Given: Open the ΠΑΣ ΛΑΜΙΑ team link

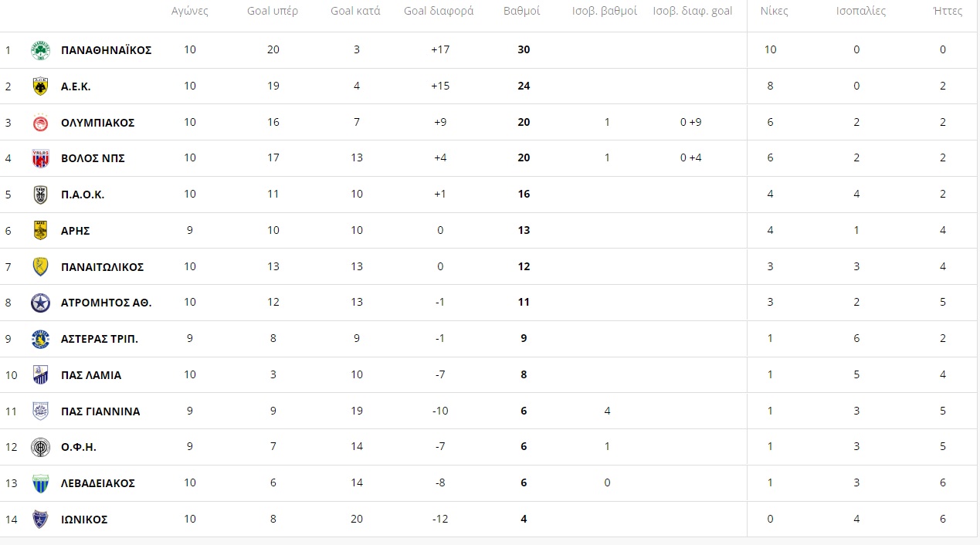Looking at the screenshot, I should pyautogui.click(x=91, y=375).
